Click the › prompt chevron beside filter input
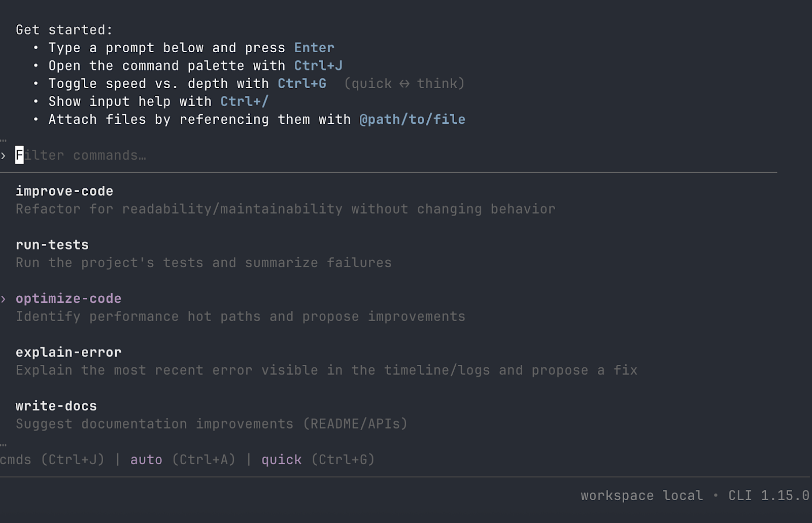 click(x=5, y=156)
